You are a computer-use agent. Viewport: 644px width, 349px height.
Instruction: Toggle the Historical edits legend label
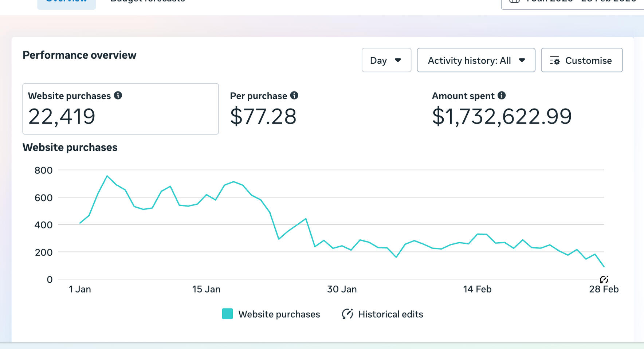[x=390, y=314]
